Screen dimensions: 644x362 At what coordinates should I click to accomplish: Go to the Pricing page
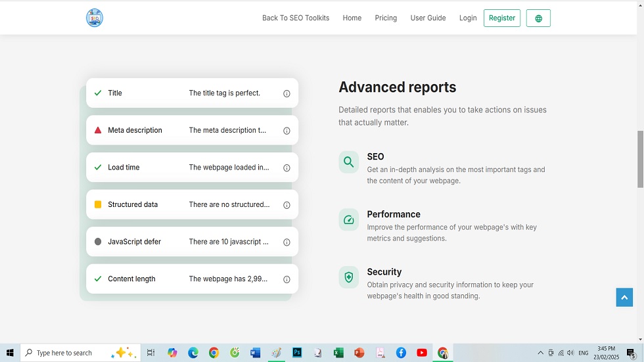[386, 18]
